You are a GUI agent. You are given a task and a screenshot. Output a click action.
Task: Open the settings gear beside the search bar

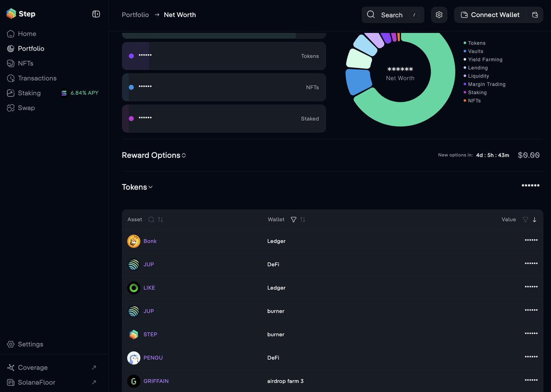click(x=439, y=15)
